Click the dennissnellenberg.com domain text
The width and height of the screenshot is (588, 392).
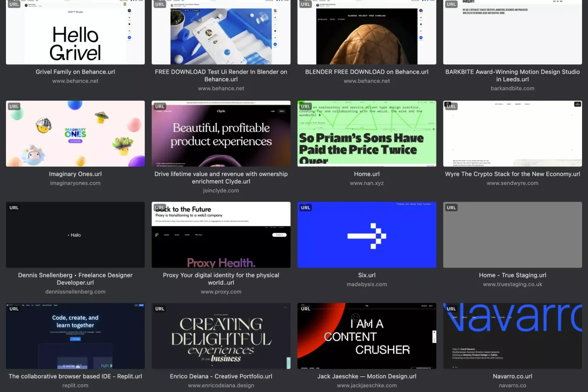point(75,291)
